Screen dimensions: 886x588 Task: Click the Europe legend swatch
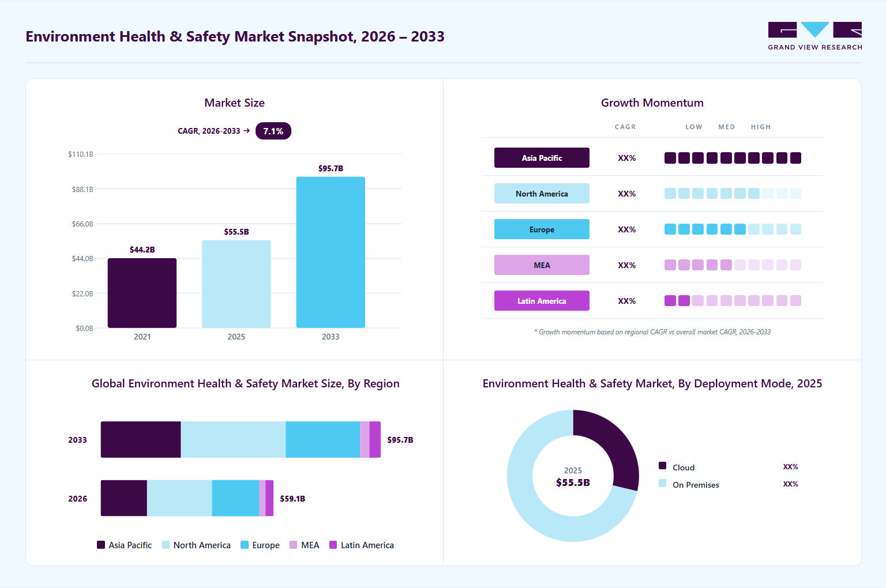(x=245, y=545)
